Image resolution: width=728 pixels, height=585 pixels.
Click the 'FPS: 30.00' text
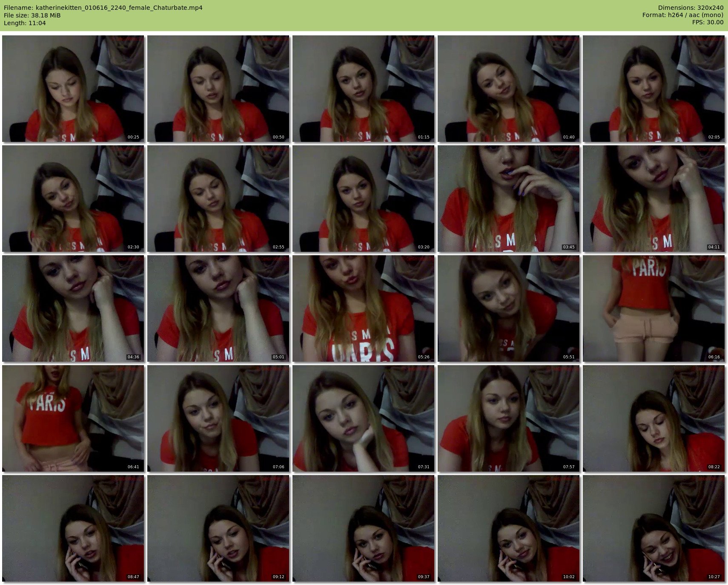pyautogui.click(x=708, y=23)
